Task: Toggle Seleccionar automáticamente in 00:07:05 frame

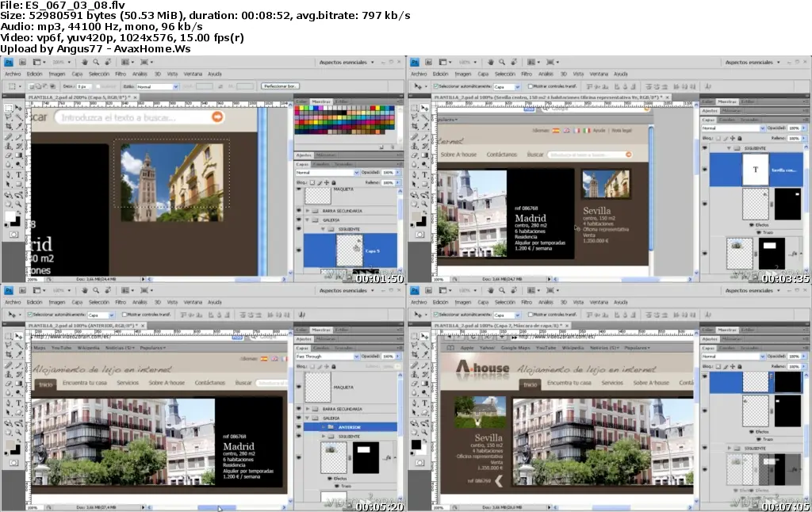Action: [435, 315]
